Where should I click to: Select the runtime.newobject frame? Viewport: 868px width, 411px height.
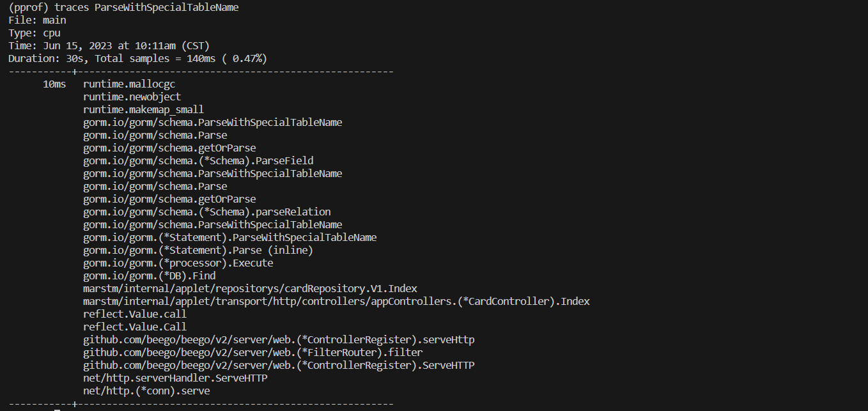132,97
